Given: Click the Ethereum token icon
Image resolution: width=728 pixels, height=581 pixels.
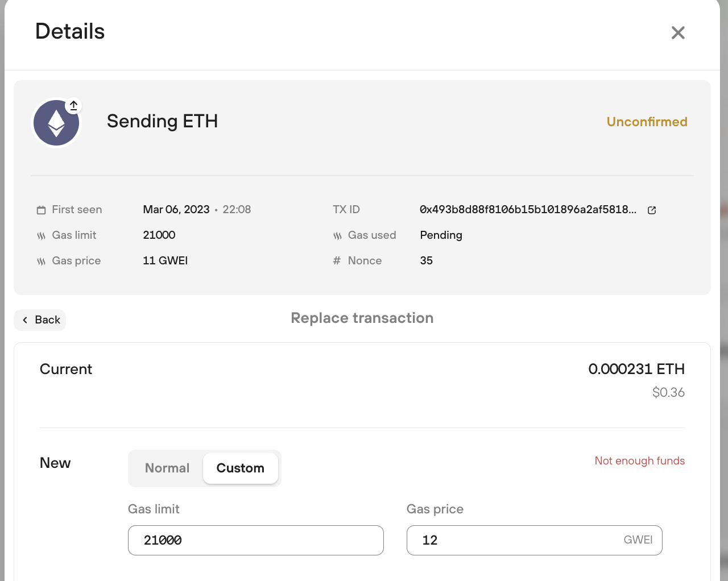Looking at the screenshot, I should pos(56,122).
